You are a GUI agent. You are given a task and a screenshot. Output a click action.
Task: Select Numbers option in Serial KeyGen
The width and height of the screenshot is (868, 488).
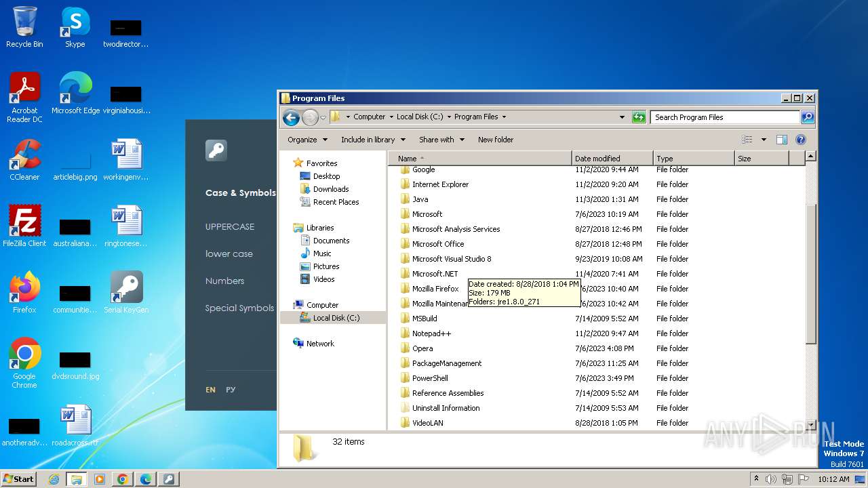224,281
